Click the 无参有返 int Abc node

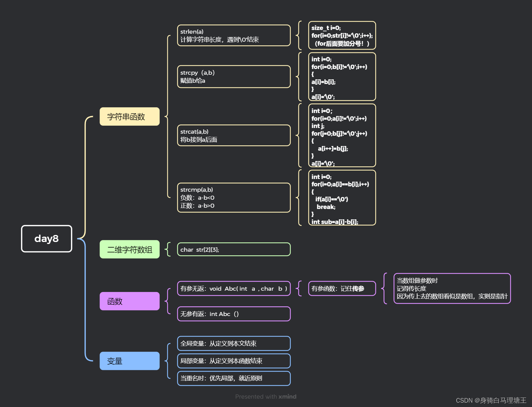point(234,314)
